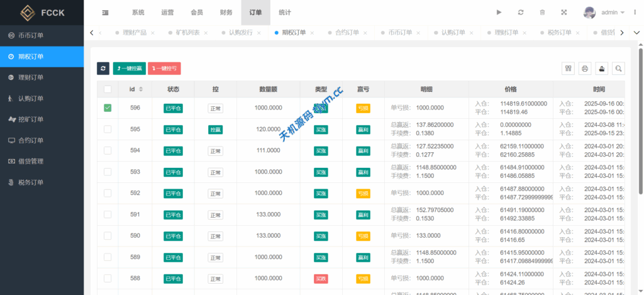Open 认购订单 in the sidebar
Image resolution: width=644 pixels, height=295 pixels.
click(42, 99)
